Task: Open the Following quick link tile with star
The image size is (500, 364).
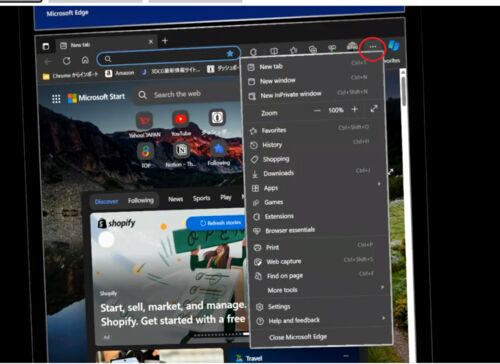Action: point(219,154)
